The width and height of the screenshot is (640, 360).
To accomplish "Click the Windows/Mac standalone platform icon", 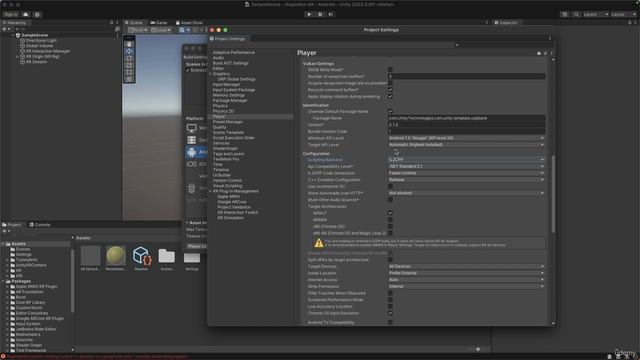I will tap(191, 128).
